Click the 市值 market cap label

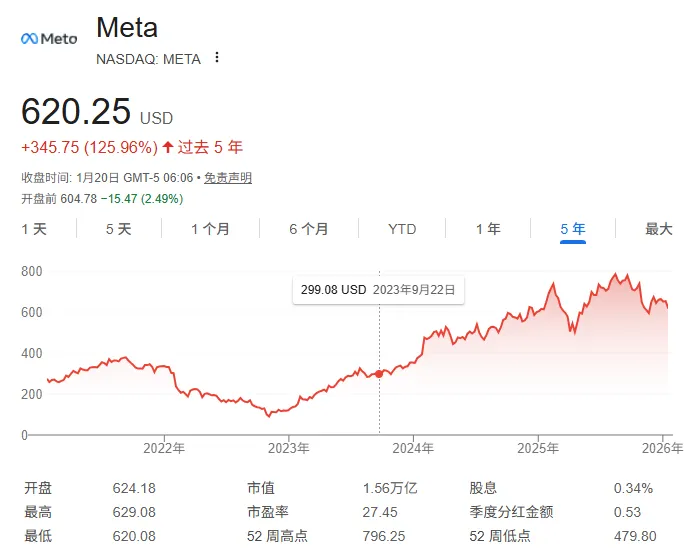pyautogui.click(x=259, y=488)
